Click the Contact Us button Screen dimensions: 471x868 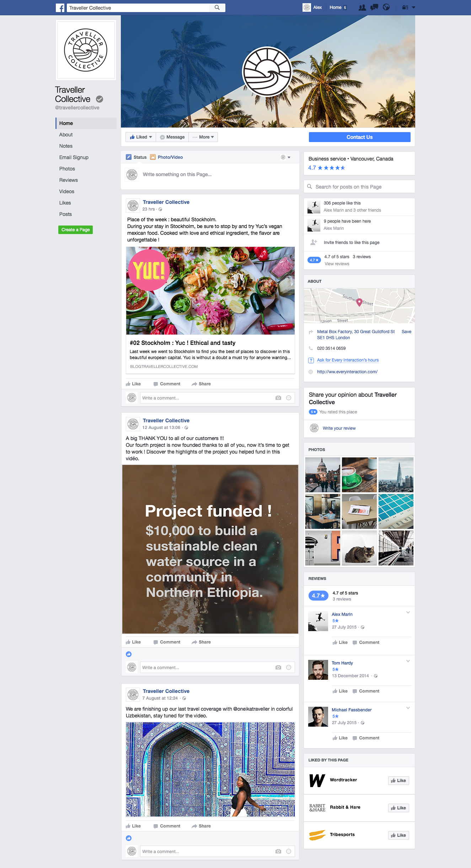pos(359,137)
